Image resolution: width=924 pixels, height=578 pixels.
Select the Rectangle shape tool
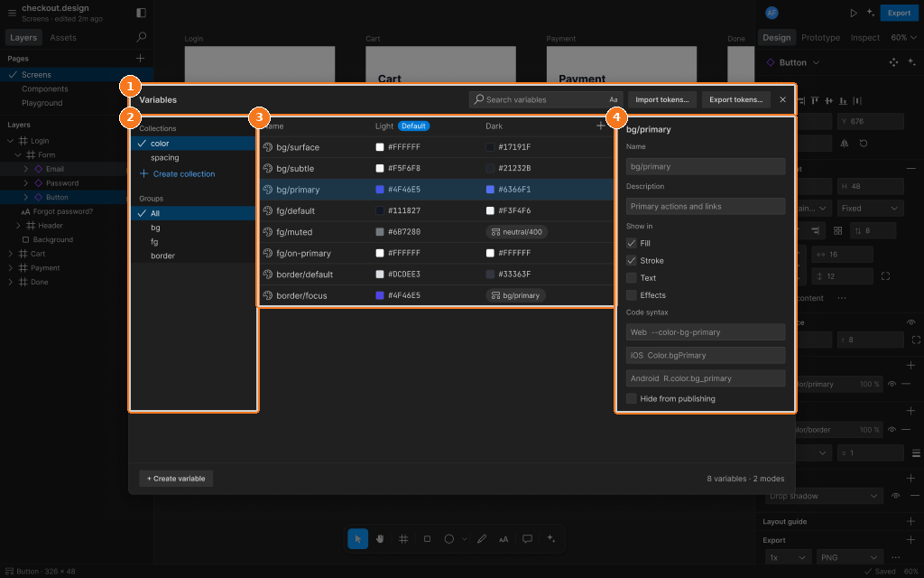[427, 538]
